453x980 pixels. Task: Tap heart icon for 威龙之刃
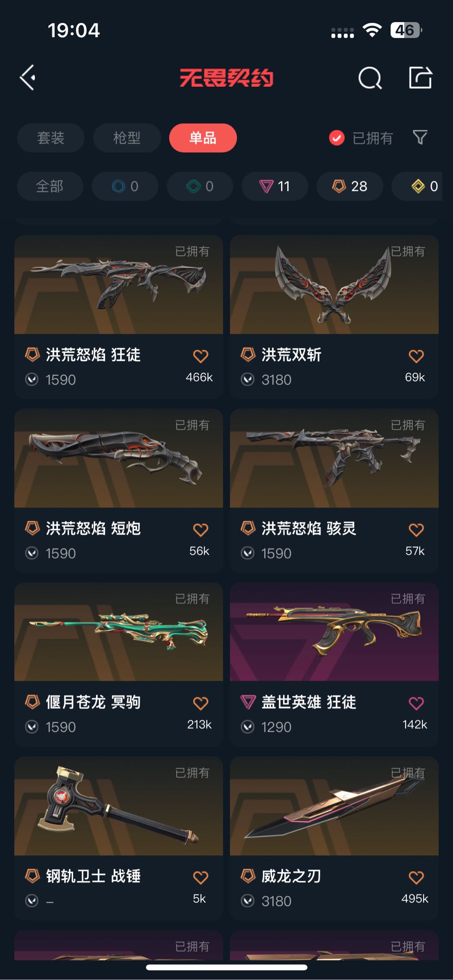416,877
